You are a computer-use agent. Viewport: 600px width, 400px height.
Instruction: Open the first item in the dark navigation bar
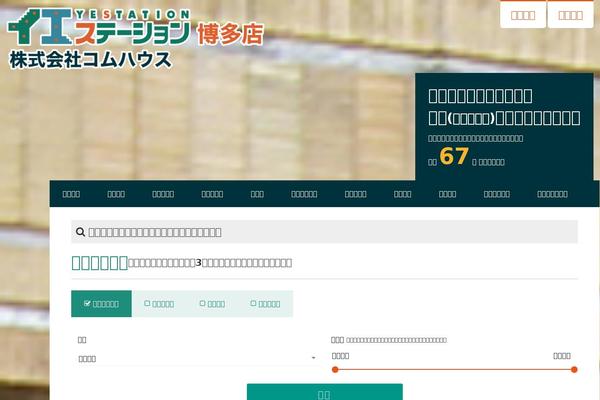click(71, 194)
